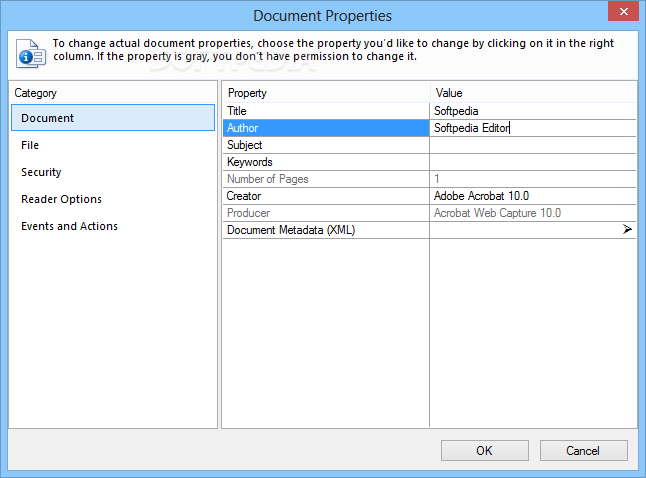Viewport: 646px width, 478px height.
Task: Switch to the File category
Action: [113, 145]
